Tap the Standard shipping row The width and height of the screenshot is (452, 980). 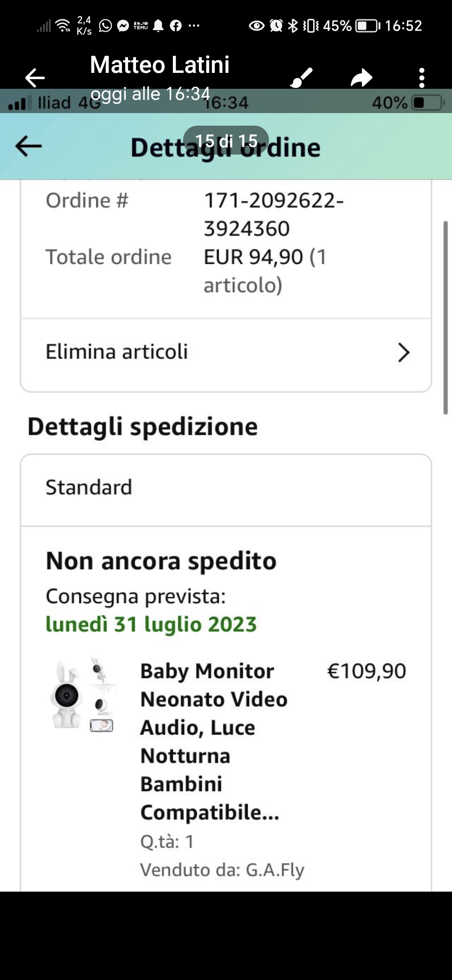(x=226, y=488)
